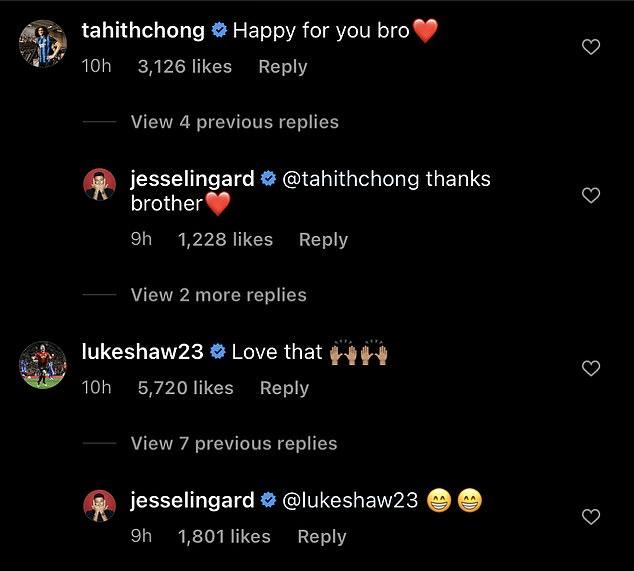Open jesselingard's avatar beside 'thanks brother' reply
This screenshot has width=634, height=571.
99,184
